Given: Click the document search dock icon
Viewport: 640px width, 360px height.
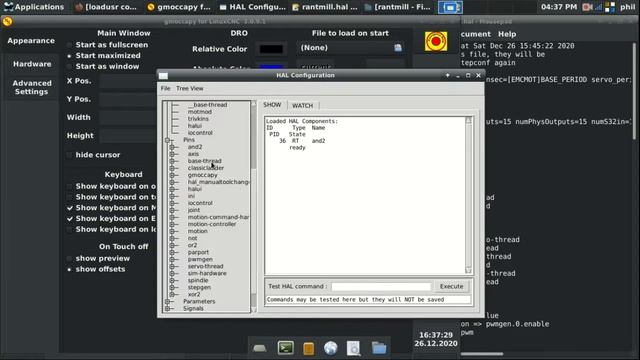Looking at the screenshot, I should (353, 348).
